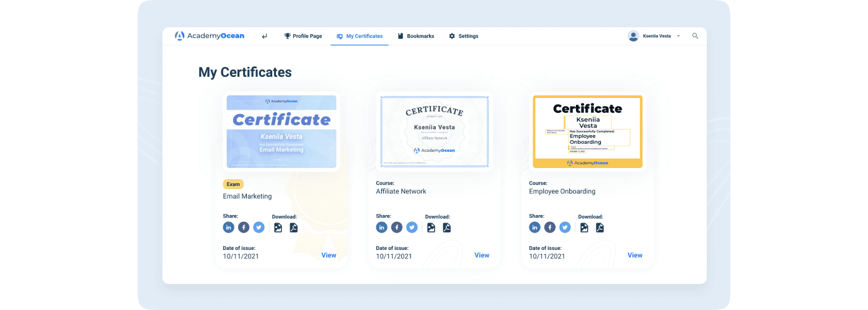Download Email Marketing certificate as PDF
This screenshot has height=310, width=868.
point(293,228)
